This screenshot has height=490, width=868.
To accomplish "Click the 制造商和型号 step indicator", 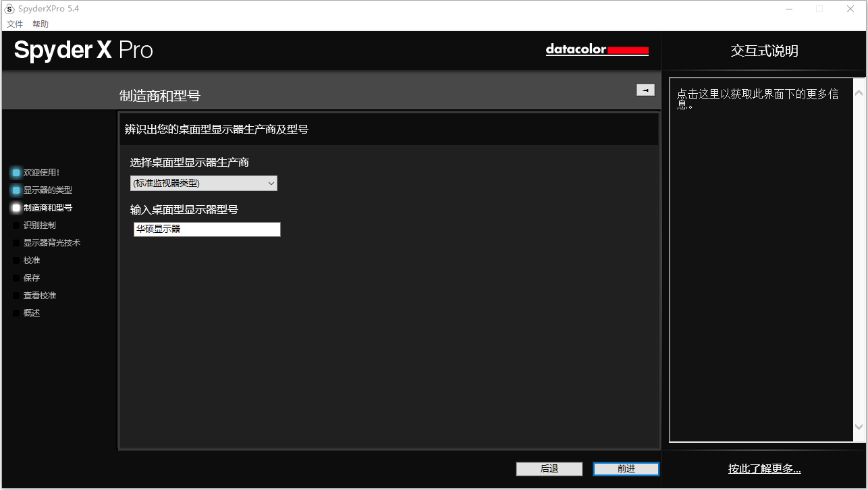I will click(16, 208).
